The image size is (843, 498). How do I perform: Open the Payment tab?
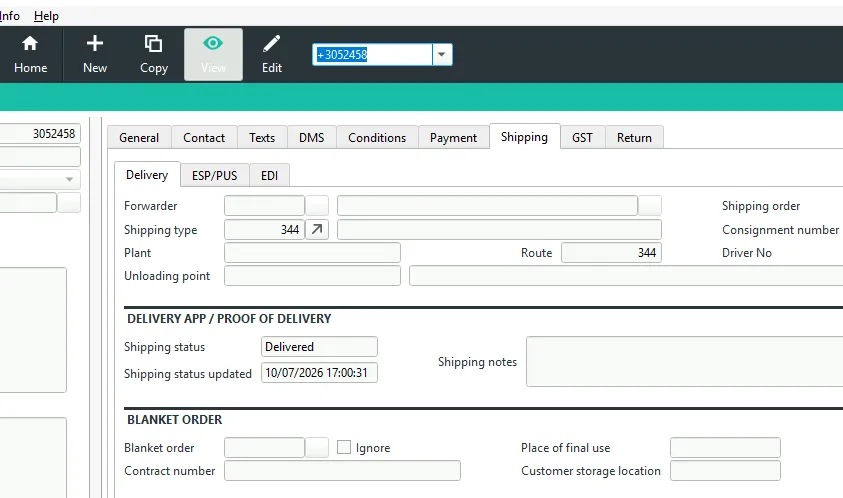pos(453,138)
